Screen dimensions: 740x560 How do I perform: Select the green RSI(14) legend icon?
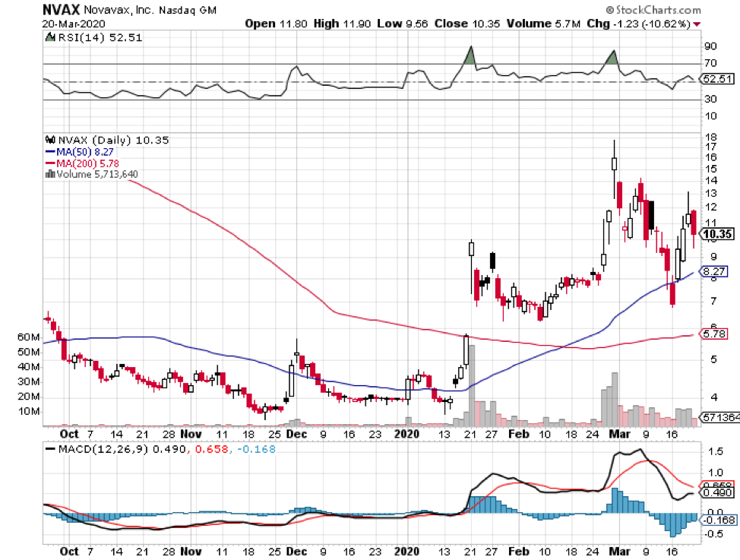(49, 38)
